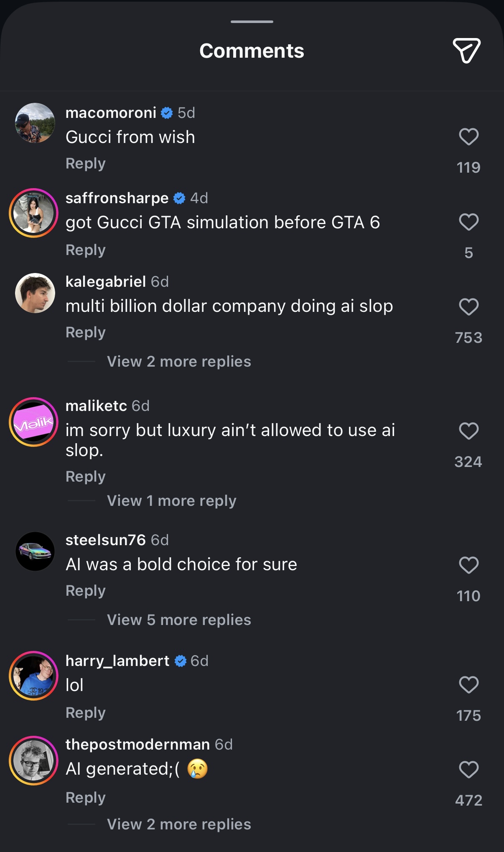This screenshot has width=504, height=852.
Task: Like saffronsharpe's GTA simulation comment
Action: 468,222
